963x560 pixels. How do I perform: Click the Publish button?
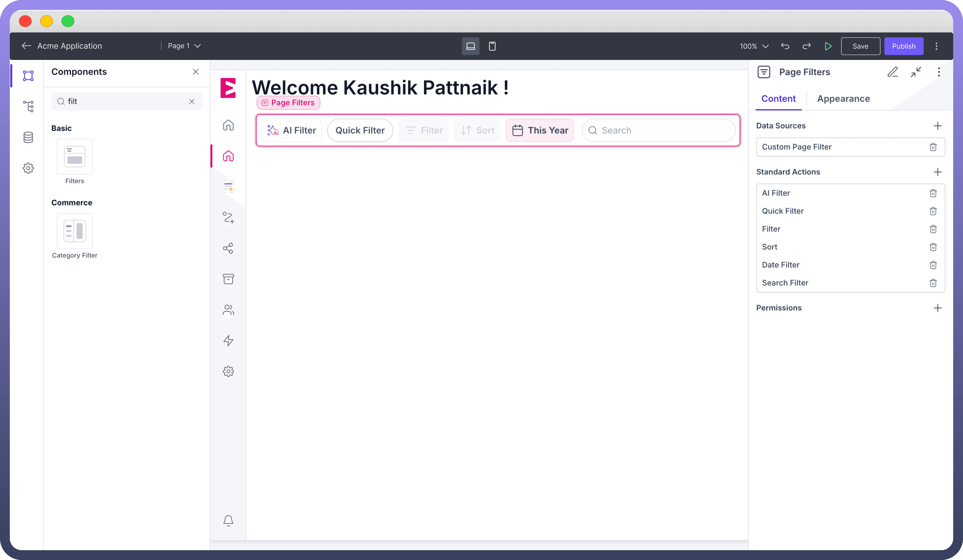coord(904,46)
